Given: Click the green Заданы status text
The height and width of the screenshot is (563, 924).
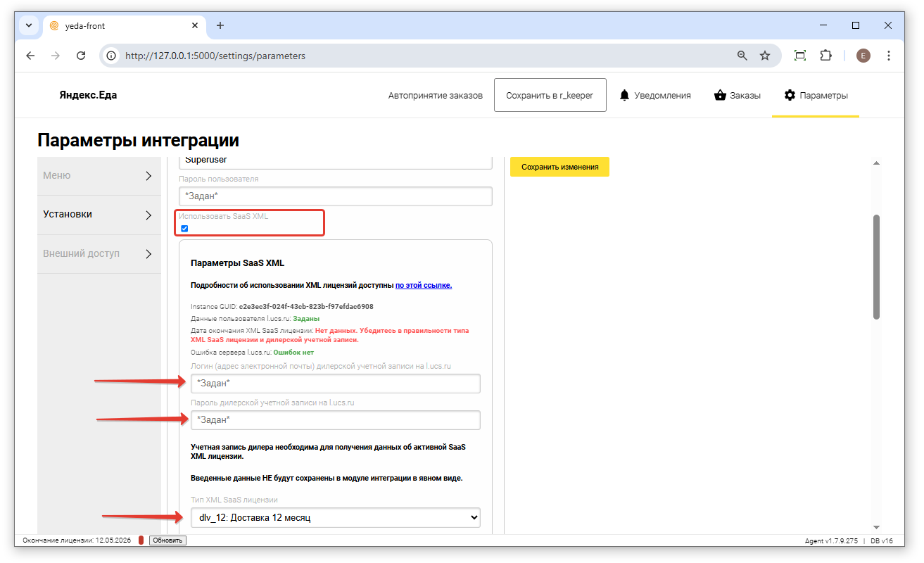Looking at the screenshot, I should pyautogui.click(x=306, y=319).
